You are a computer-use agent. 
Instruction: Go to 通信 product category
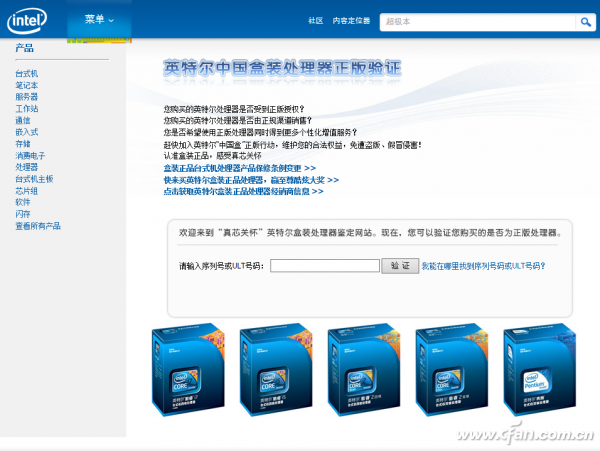point(23,120)
